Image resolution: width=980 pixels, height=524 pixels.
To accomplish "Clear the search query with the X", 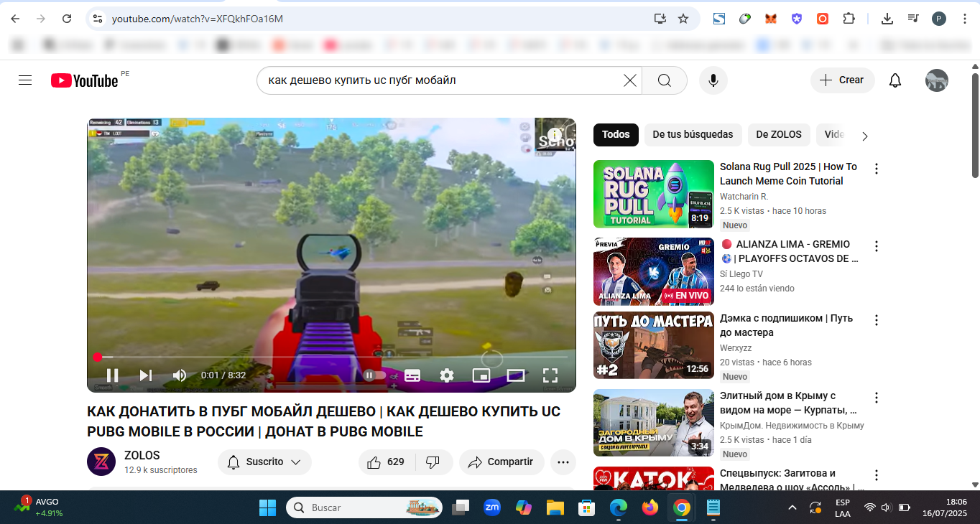I will 630,80.
